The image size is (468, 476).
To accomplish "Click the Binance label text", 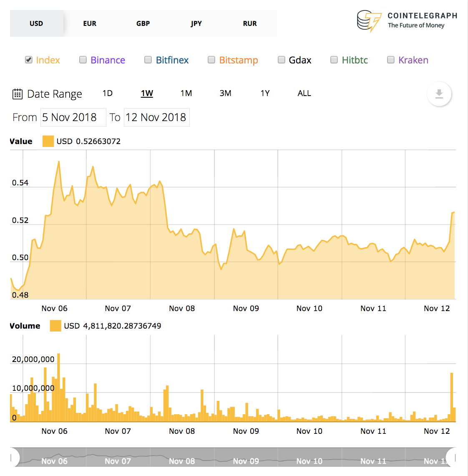I will pos(108,60).
